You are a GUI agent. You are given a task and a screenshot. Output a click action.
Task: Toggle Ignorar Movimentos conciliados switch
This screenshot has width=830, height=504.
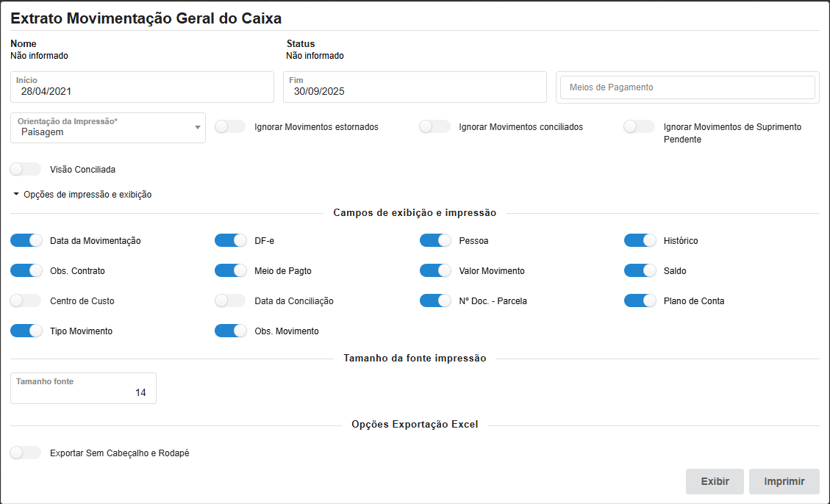(434, 127)
